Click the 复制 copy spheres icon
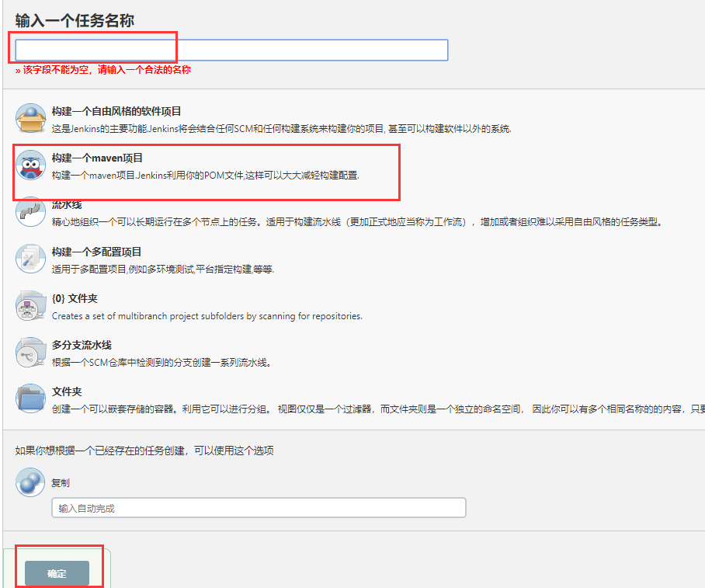This screenshot has height=588, width=705. coord(30,482)
